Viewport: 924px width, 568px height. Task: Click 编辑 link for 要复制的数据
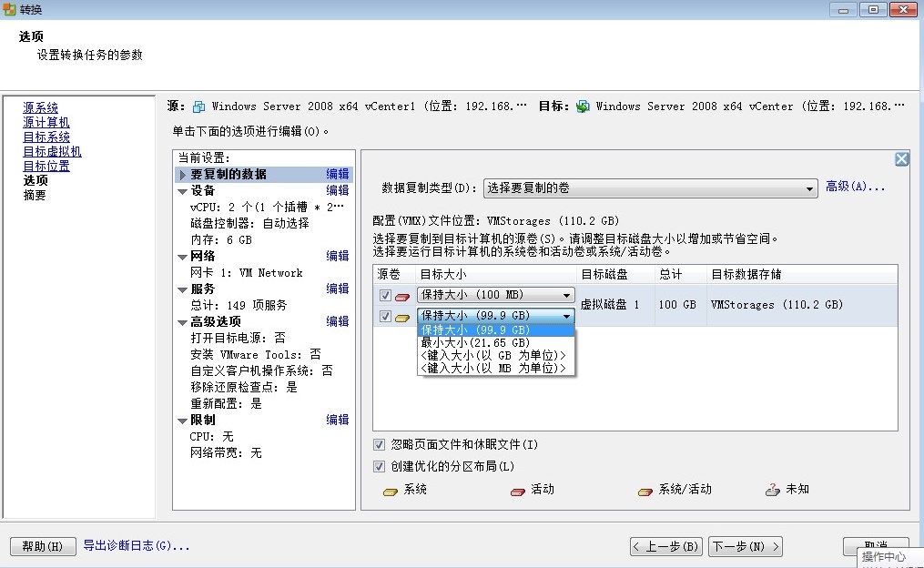point(338,174)
